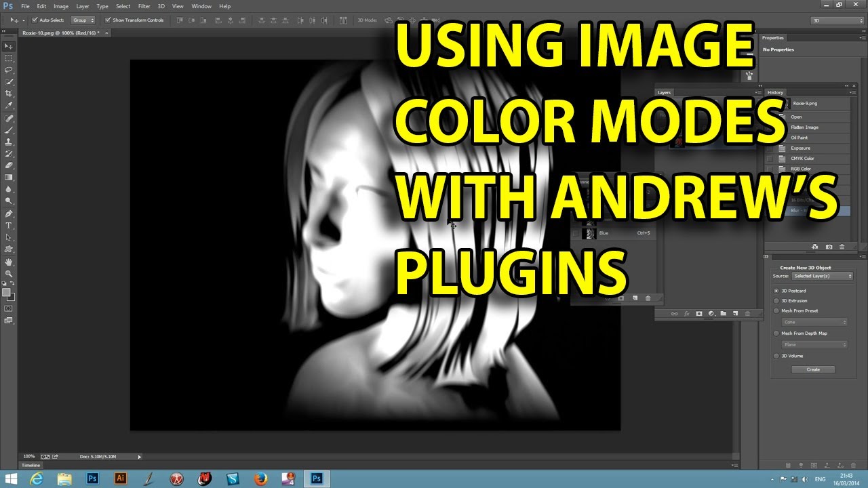Open the Plane depth map dropdown
868x488 pixels.
tap(814, 345)
